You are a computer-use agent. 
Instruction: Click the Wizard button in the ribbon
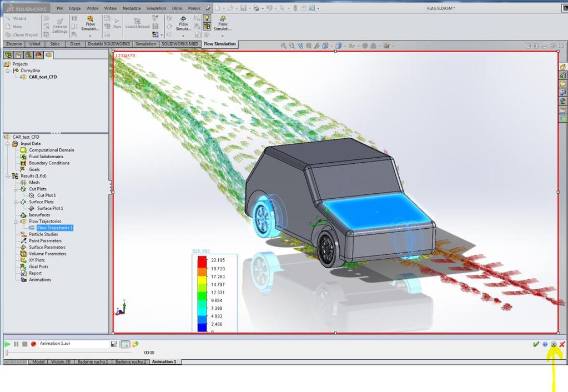tap(16, 18)
